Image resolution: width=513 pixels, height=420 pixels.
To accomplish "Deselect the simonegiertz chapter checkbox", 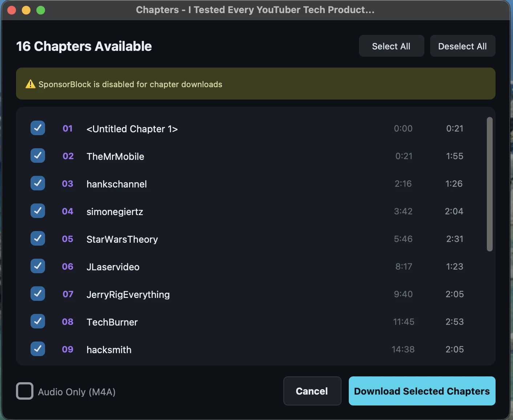I will point(38,211).
